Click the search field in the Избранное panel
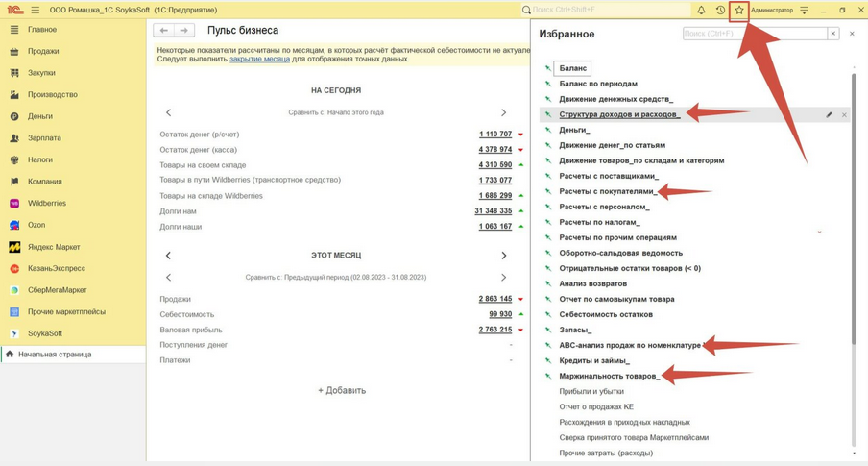Viewport: 868px width, 466px height. 754,34
